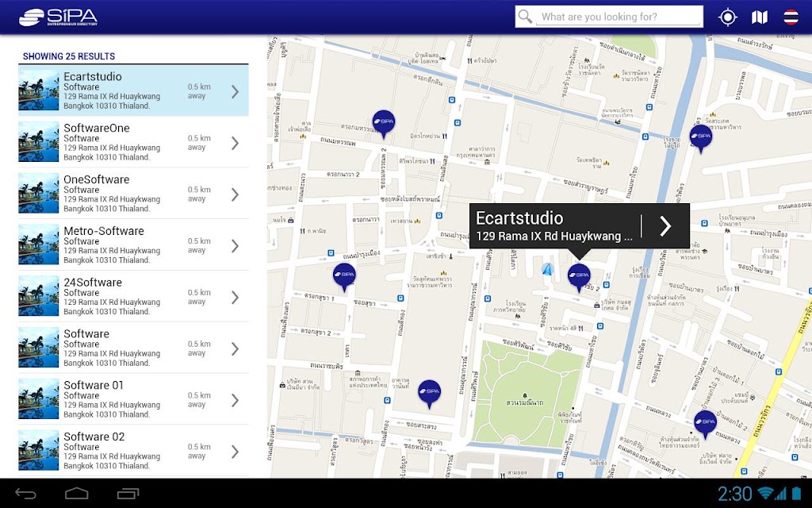Image resolution: width=812 pixels, height=508 pixels.
Task: Focus the 'What are you looking for?' search field
Action: click(619, 17)
